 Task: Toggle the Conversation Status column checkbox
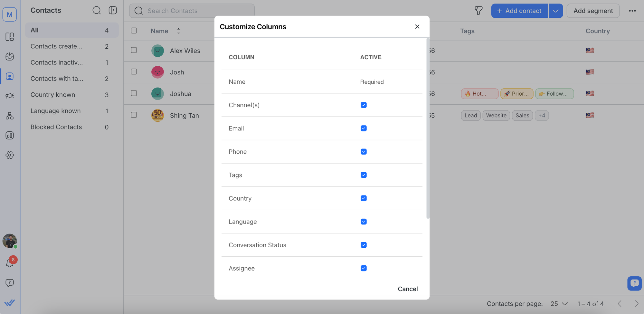(364, 245)
